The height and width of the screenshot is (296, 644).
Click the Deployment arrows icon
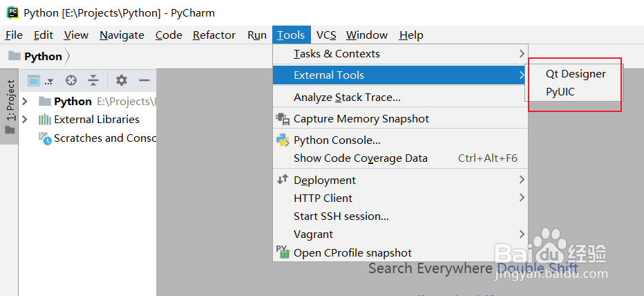283,180
